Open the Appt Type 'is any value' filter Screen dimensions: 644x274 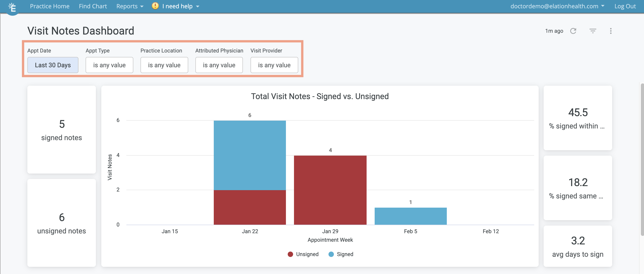pos(109,65)
